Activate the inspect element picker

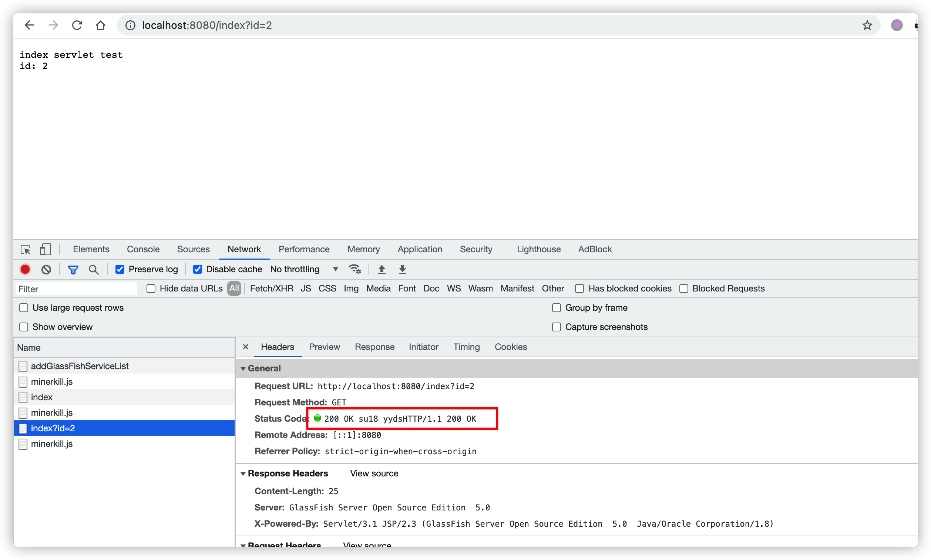point(26,249)
